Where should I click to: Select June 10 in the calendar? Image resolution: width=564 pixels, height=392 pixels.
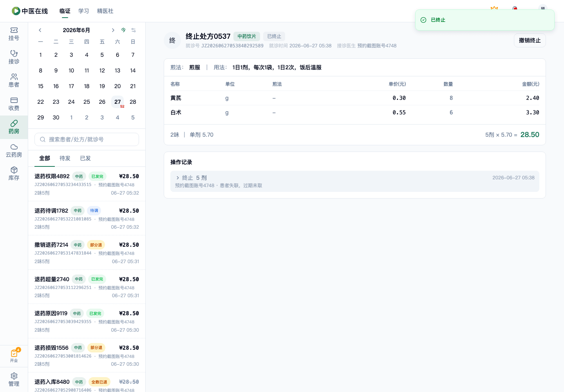pyautogui.click(x=71, y=70)
